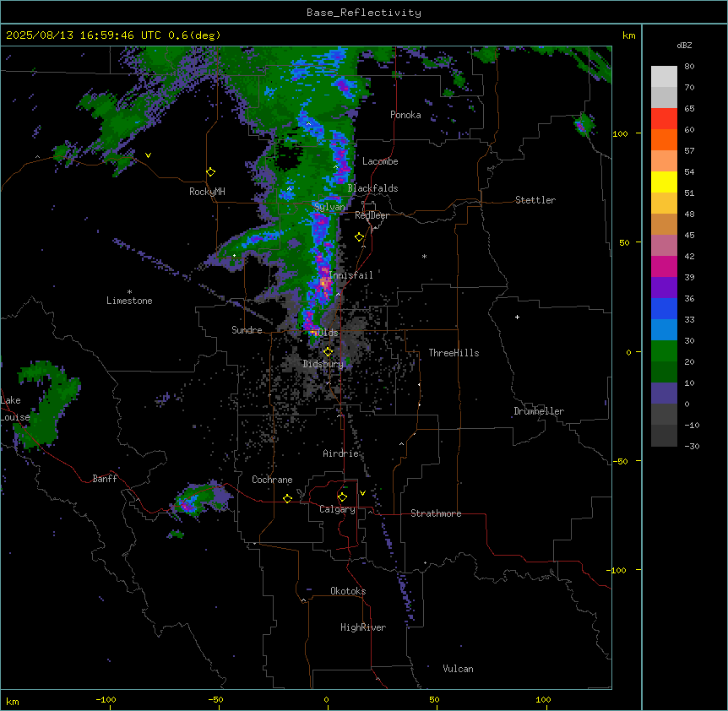Click the RedDeer city label
728x711 pixels.
tap(372, 215)
